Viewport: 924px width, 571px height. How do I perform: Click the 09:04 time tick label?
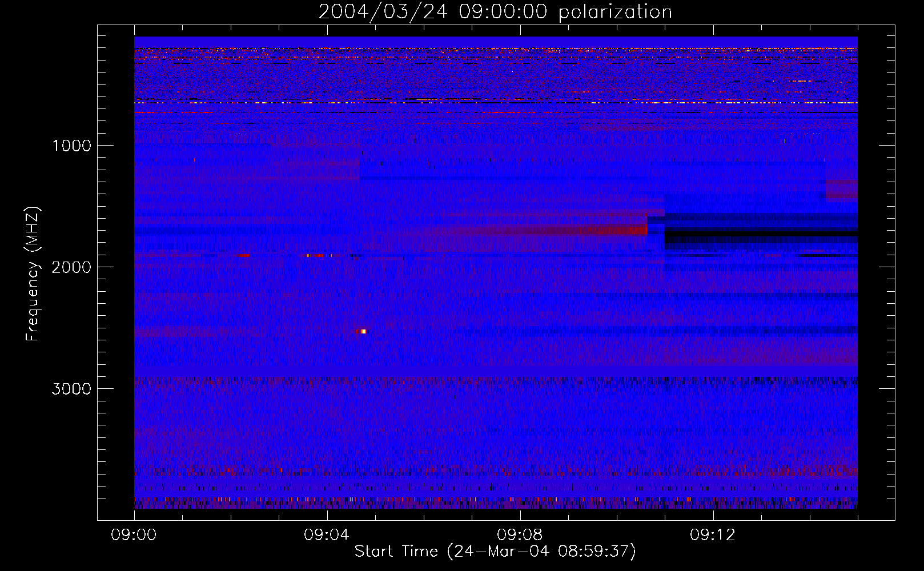pos(327,534)
